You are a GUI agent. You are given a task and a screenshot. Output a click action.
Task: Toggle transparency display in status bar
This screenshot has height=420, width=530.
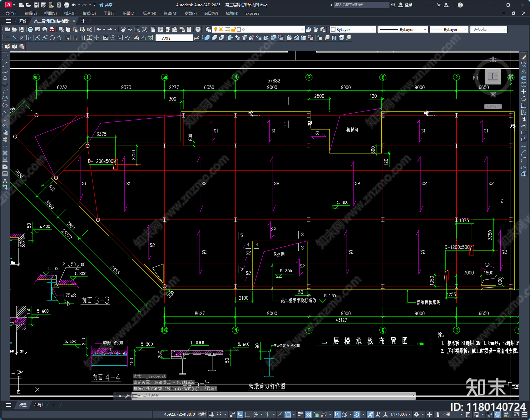(308, 414)
